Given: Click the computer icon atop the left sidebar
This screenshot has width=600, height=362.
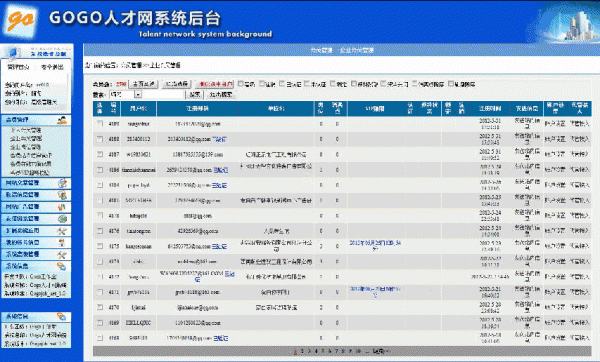Looking at the screenshot, I should tap(12, 52).
